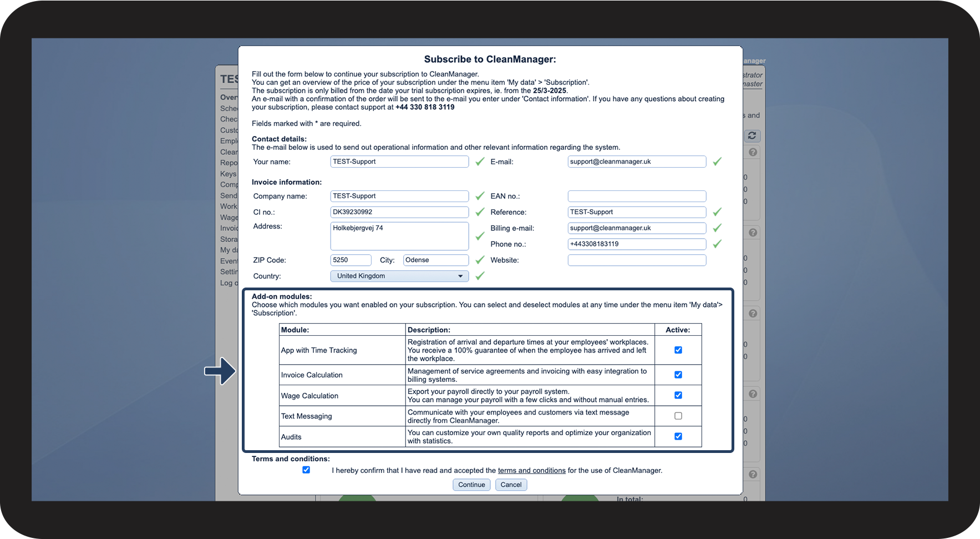Click the Audits description about quality reports
980x539 pixels.
pos(529,437)
